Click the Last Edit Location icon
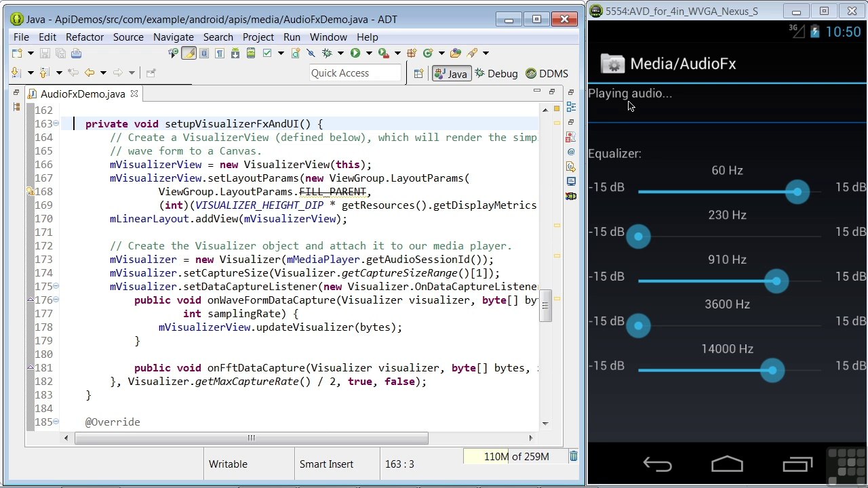The width and height of the screenshot is (868, 488). (73, 73)
